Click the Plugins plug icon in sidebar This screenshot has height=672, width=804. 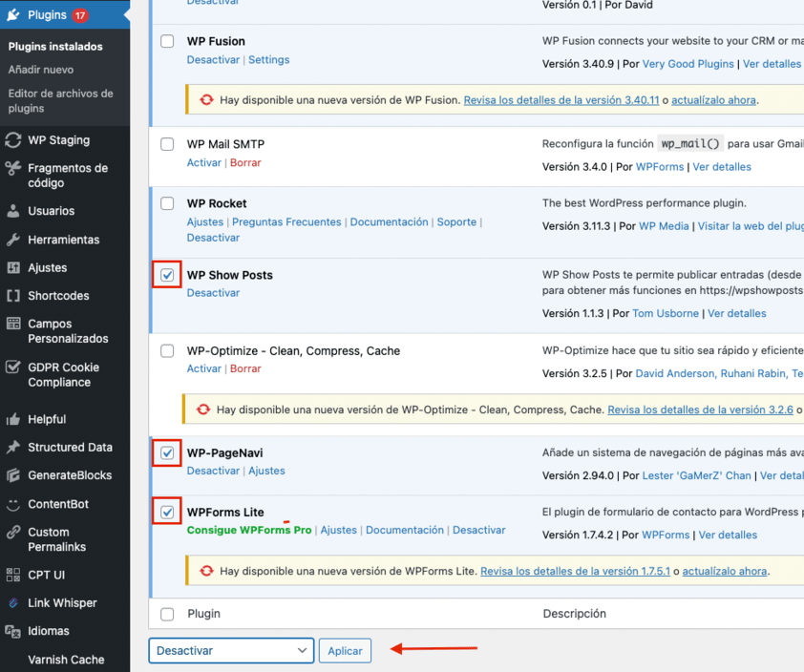tap(13, 15)
